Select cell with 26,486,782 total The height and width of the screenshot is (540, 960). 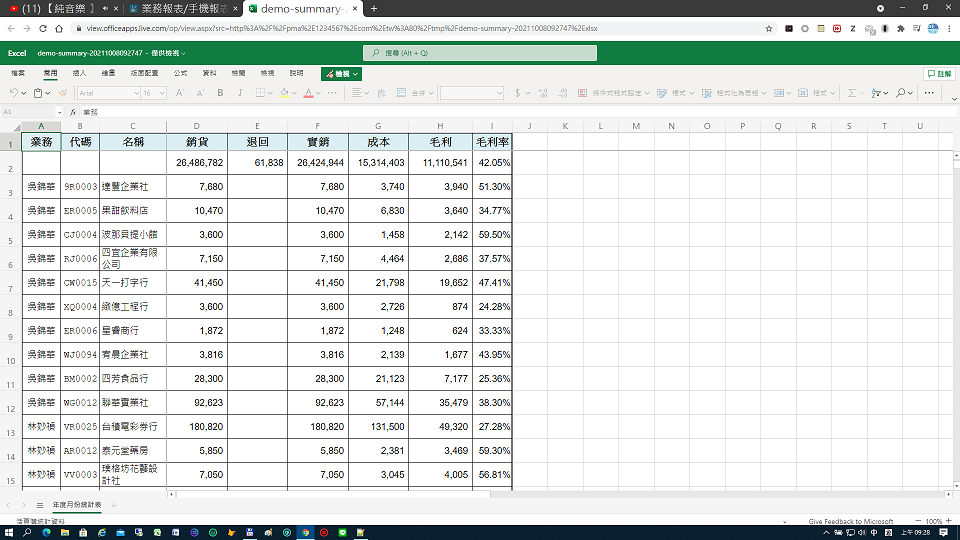coord(197,163)
